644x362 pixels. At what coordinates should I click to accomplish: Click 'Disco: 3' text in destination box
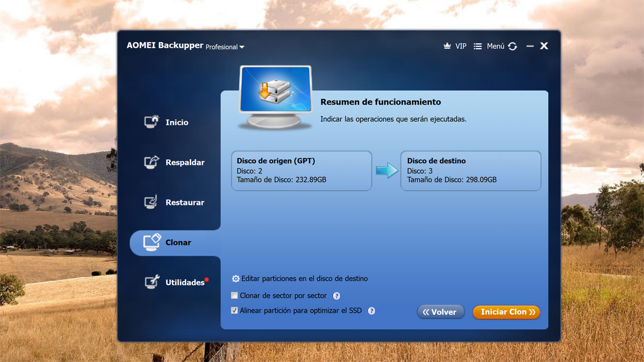click(x=420, y=171)
